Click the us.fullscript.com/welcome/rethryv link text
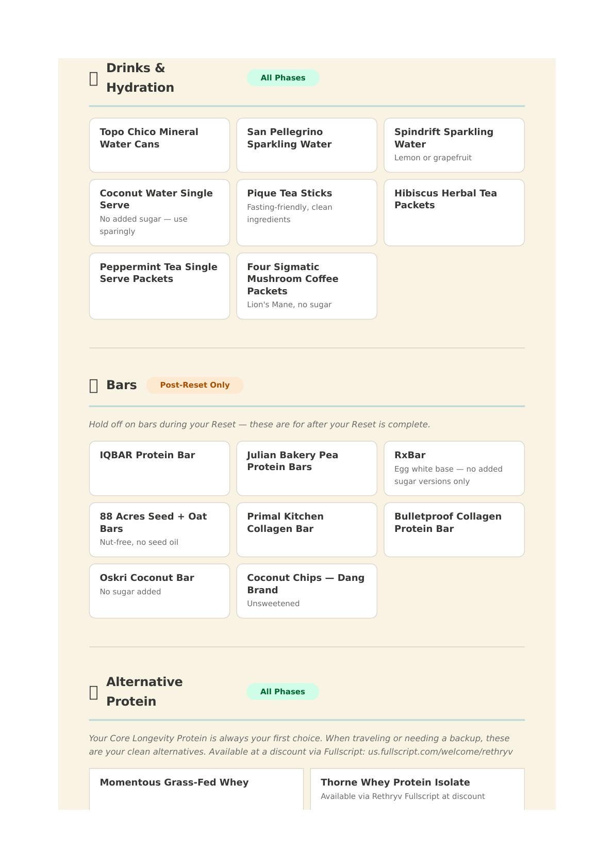This screenshot has height=868, width=614. pos(440,752)
